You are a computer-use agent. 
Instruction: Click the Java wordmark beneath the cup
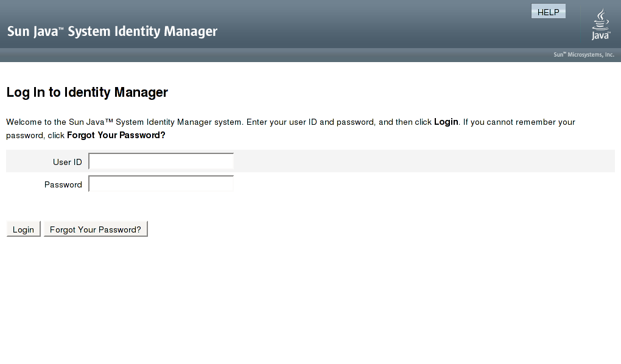[601, 35]
